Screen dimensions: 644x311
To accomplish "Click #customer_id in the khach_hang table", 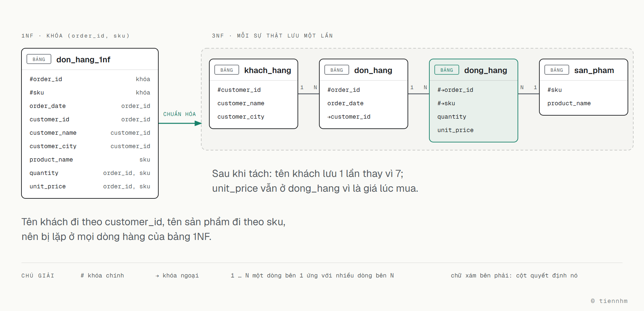I will pyautogui.click(x=239, y=90).
